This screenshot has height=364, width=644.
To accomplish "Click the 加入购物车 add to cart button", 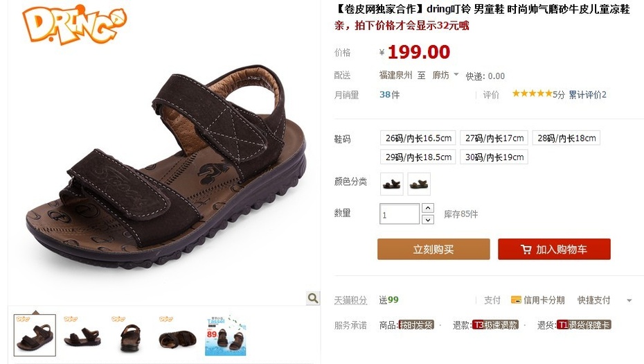I will point(554,249).
